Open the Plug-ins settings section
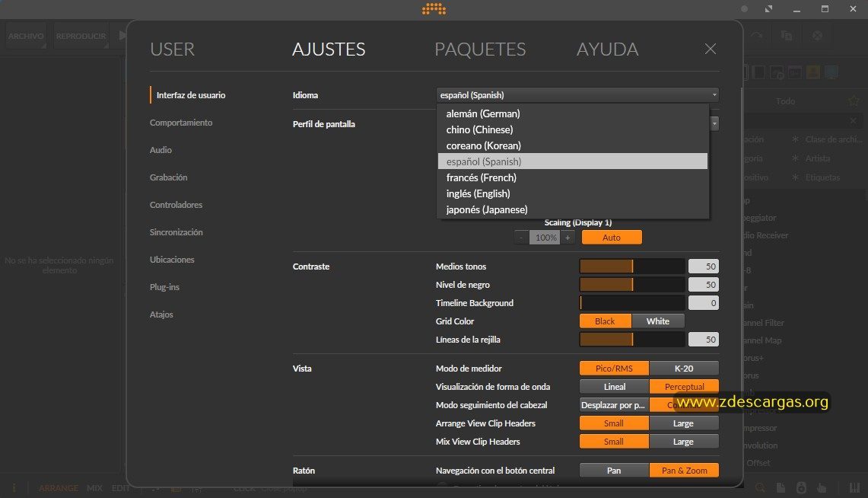 pyautogui.click(x=164, y=287)
